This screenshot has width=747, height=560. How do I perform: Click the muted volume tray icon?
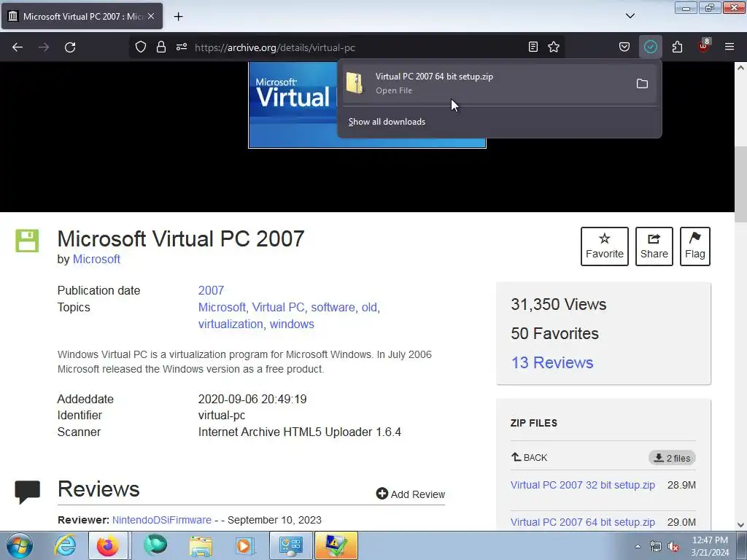point(673,547)
